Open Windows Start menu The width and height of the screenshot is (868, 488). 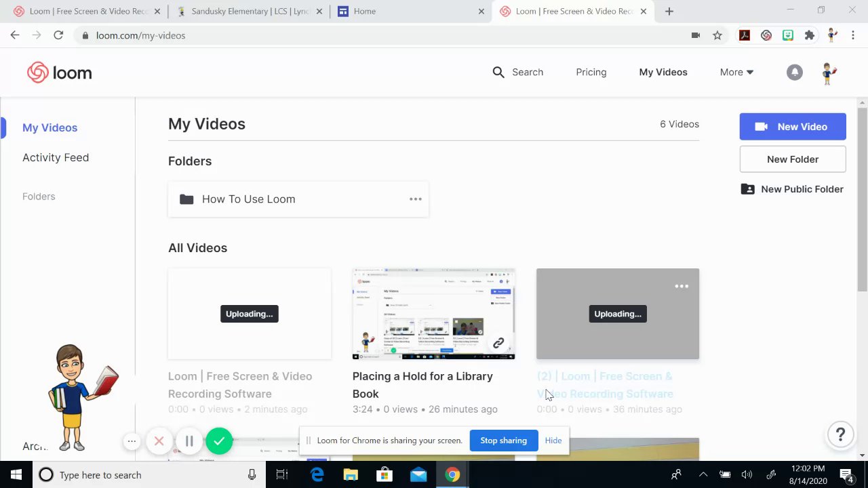[16, 474]
